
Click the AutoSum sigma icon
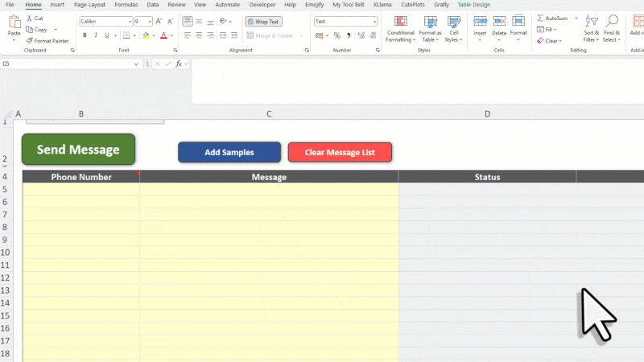click(x=540, y=18)
